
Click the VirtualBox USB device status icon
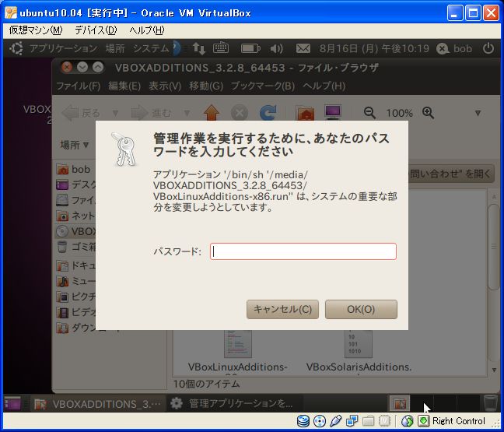[x=335, y=421]
